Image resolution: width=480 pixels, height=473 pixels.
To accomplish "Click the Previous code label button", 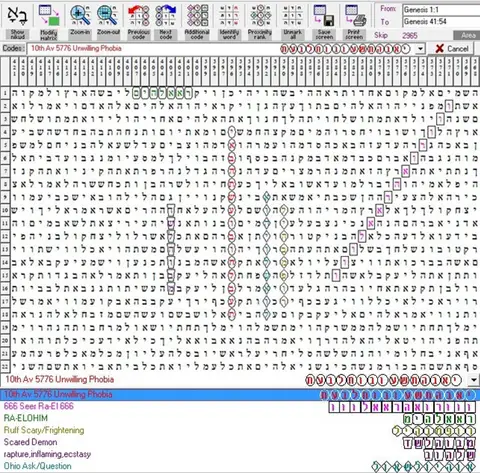I will [x=139, y=35].
